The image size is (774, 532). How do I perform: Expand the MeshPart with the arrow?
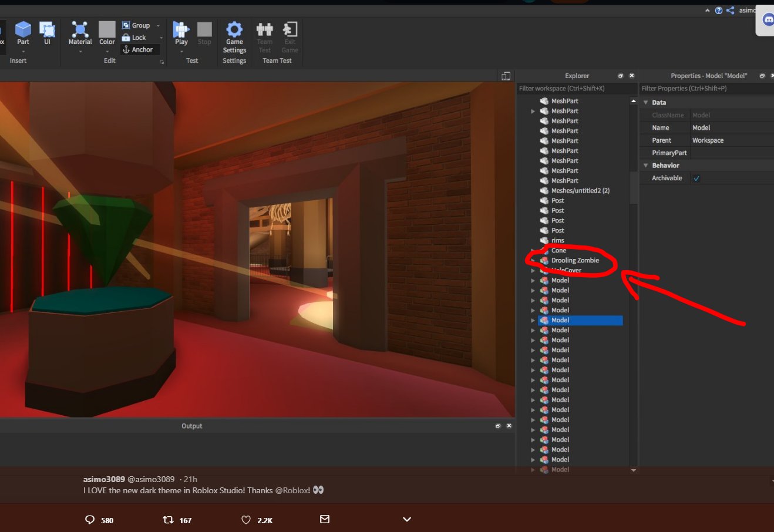pos(533,111)
